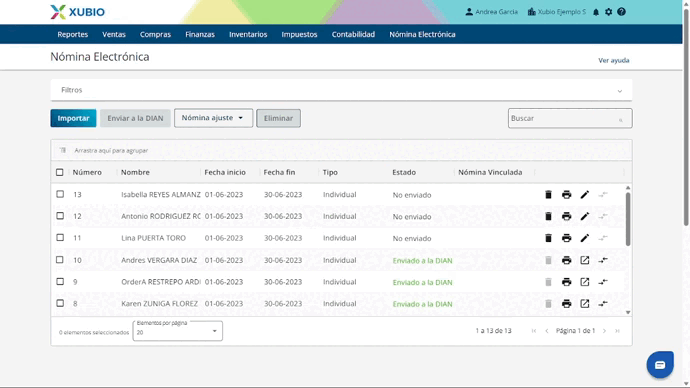
Task: Select checkbox for payroll number 13
Action: click(60, 194)
